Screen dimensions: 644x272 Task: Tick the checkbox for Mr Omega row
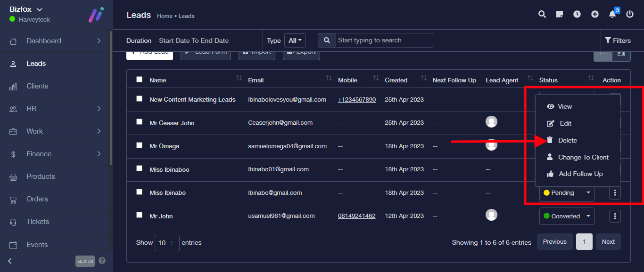click(x=139, y=145)
